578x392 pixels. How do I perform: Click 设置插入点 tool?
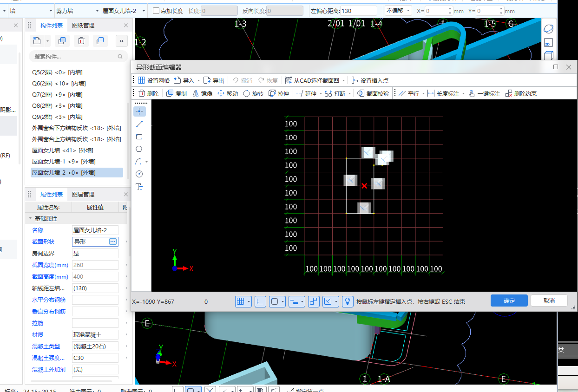pos(370,80)
